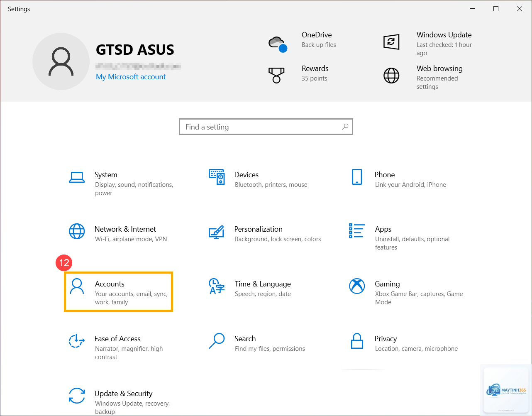Image resolution: width=532 pixels, height=416 pixels.
Task: Open the Search magnifier category icon
Action: [x=217, y=341]
